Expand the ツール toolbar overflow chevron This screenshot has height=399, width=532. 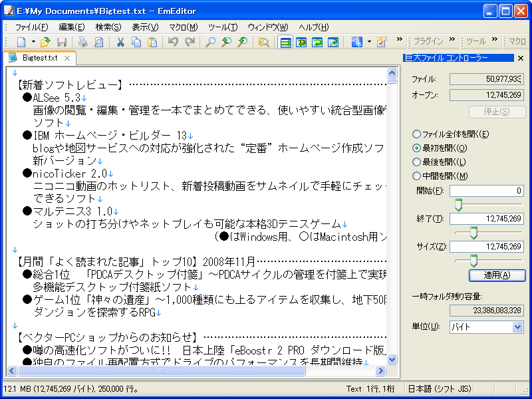coord(495,39)
